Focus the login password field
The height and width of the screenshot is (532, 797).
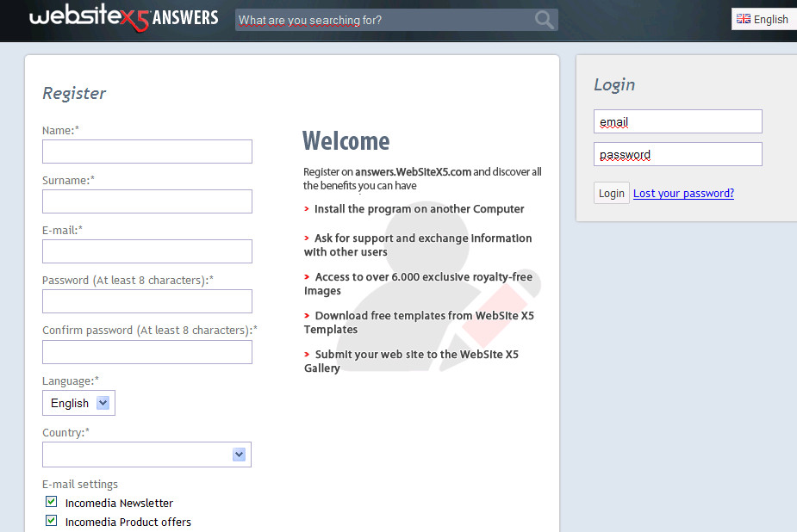tap(677, 154)
